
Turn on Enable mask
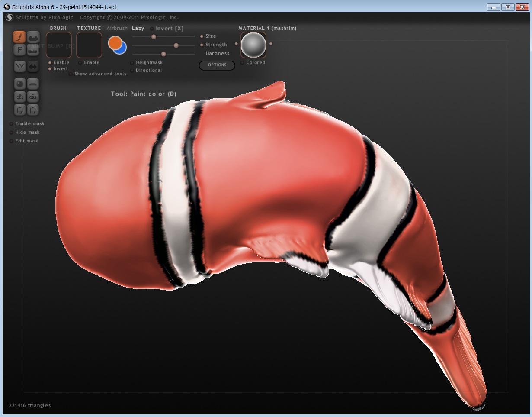11,124
